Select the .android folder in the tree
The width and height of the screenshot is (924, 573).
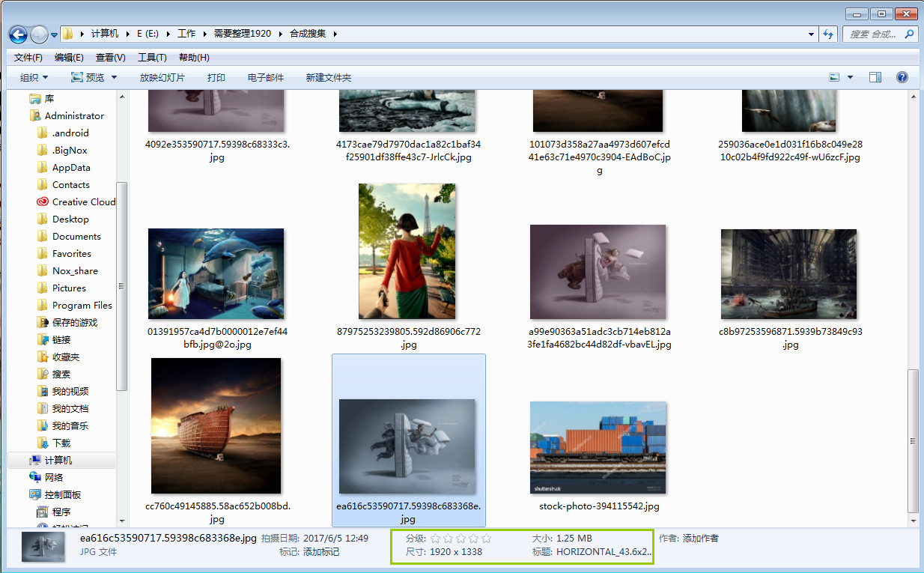pyautogui.click(x=70, y=133)
